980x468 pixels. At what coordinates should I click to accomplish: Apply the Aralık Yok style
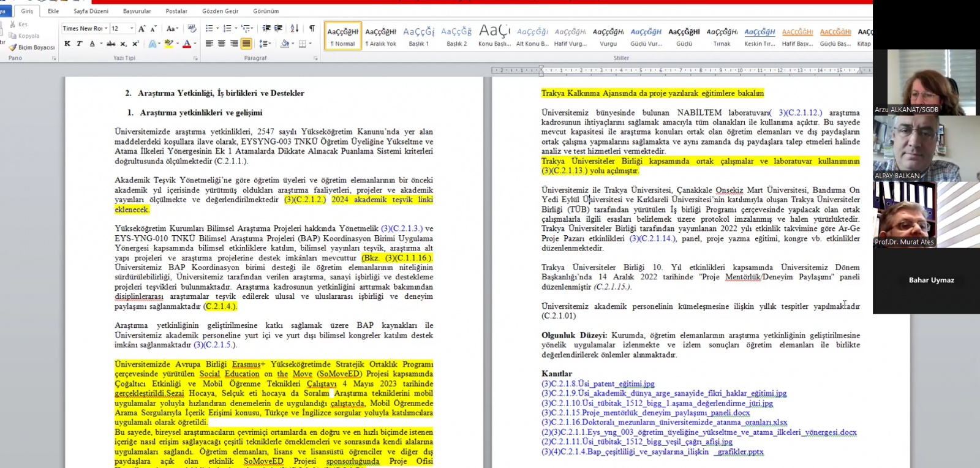[x=381, y=36]
